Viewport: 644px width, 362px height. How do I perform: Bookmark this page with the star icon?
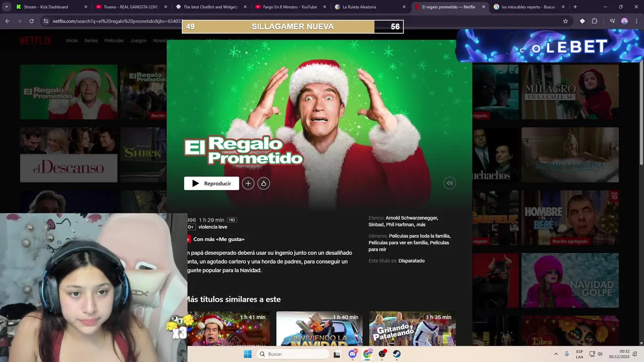click(566, 21)
